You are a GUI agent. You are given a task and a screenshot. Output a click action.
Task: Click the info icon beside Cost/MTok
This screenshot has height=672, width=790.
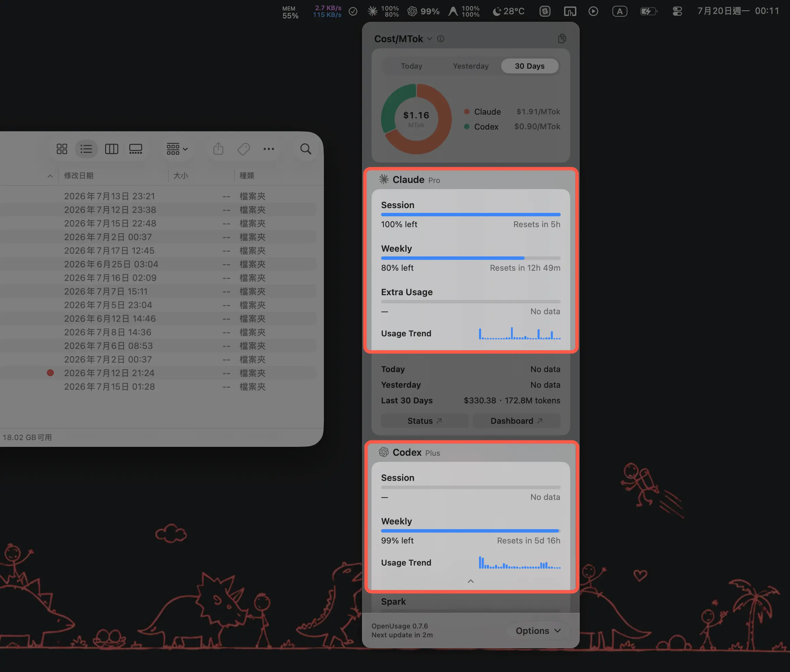click(441, 39)
